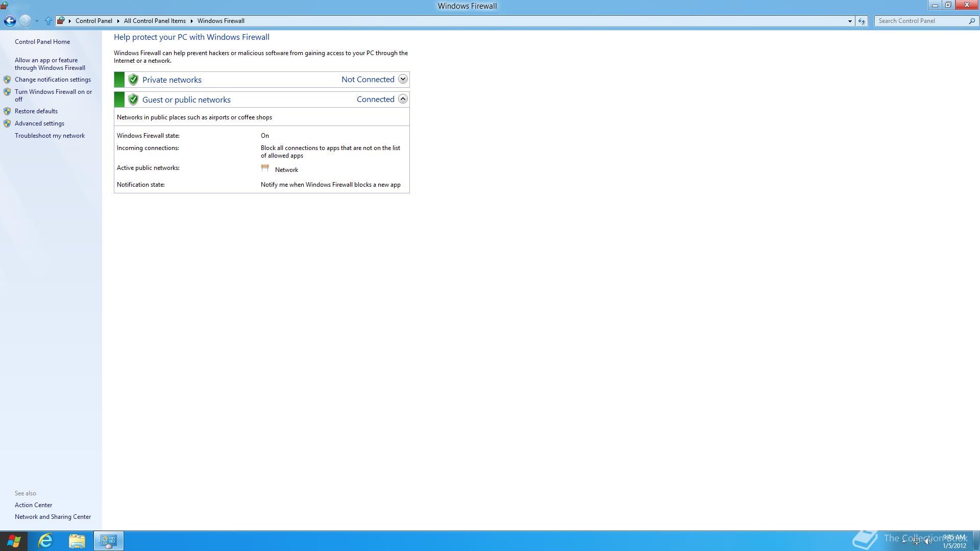Click the Back navigation arrow
The image size is (980, 551).
10,21
